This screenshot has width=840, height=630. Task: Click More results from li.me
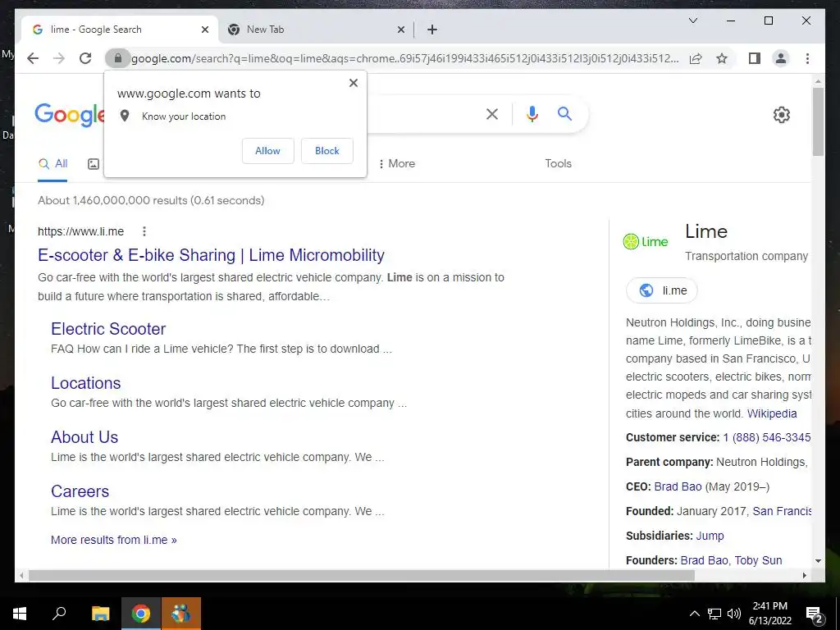[x=113, y=540]
